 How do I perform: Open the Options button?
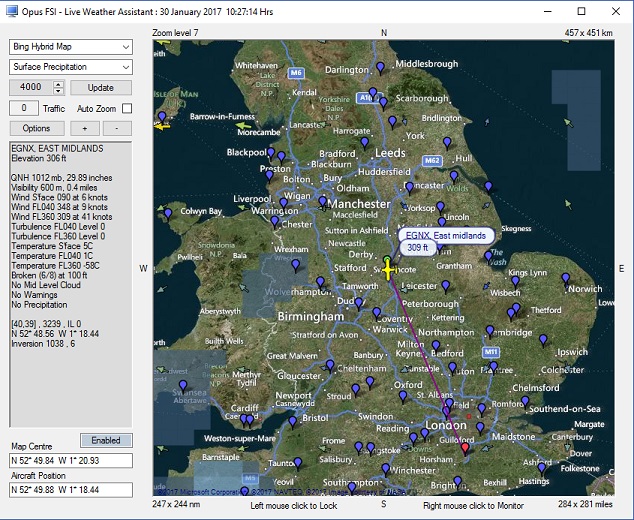point(37,129)
